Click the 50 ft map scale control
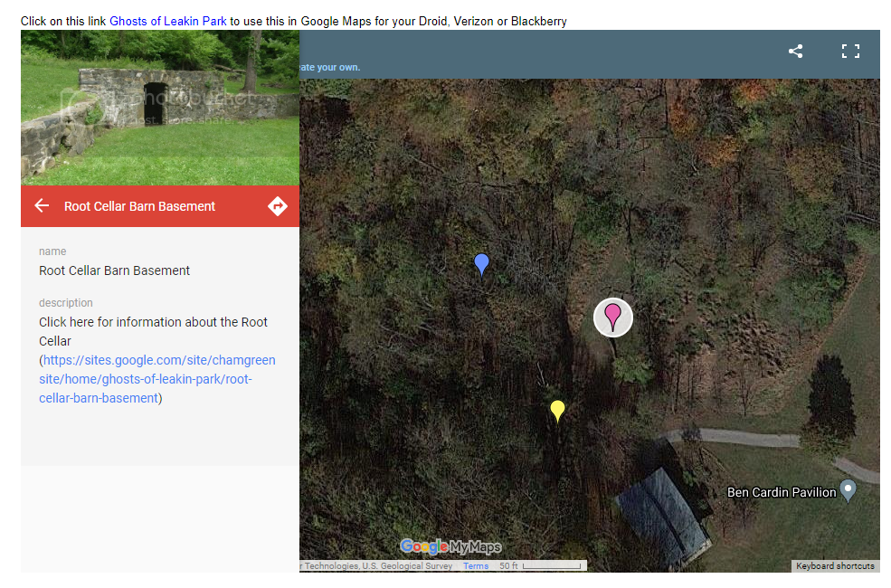This screenshot has width=891, height=588. coord(540,566)
